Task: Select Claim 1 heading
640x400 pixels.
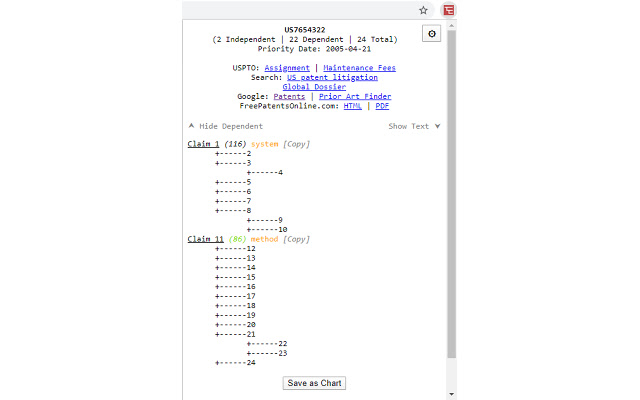Action: tap(203, 144)
